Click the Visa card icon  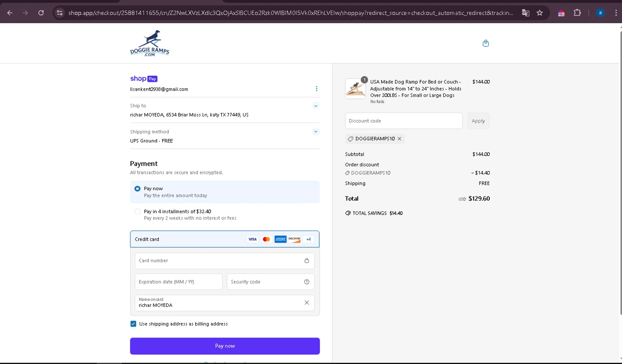(252, 239)
